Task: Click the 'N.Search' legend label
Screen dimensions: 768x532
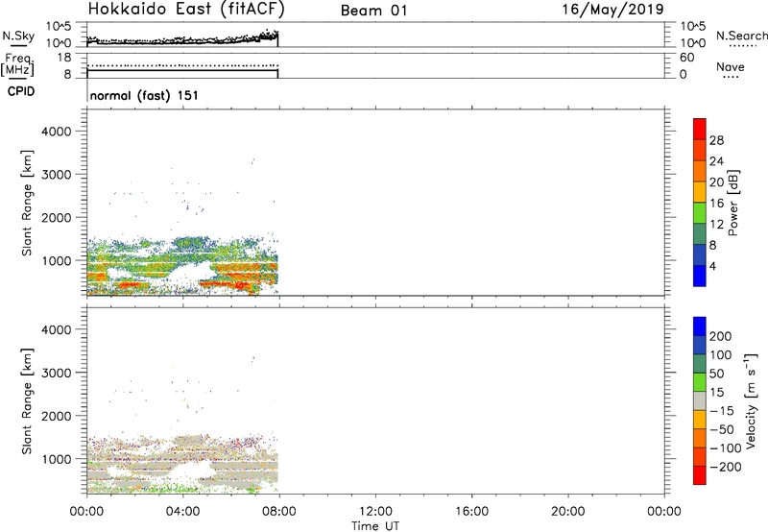Action: (741, 36)
